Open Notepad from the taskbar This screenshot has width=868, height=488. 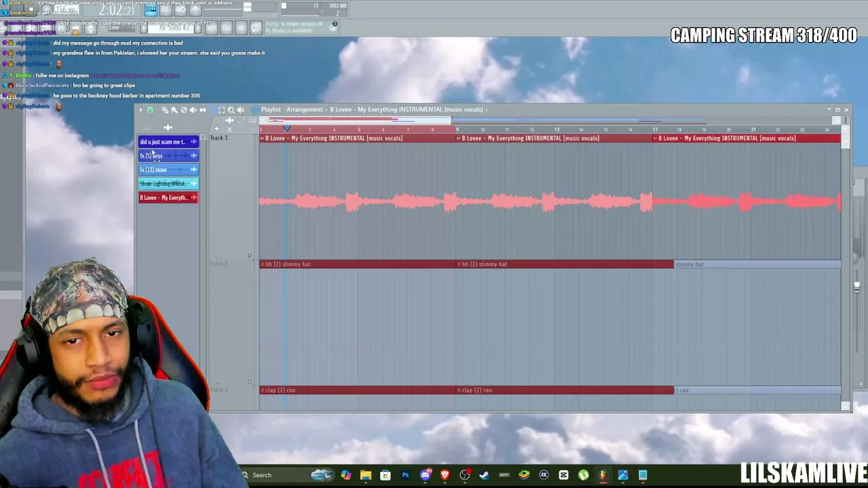[x=643, y=475]
